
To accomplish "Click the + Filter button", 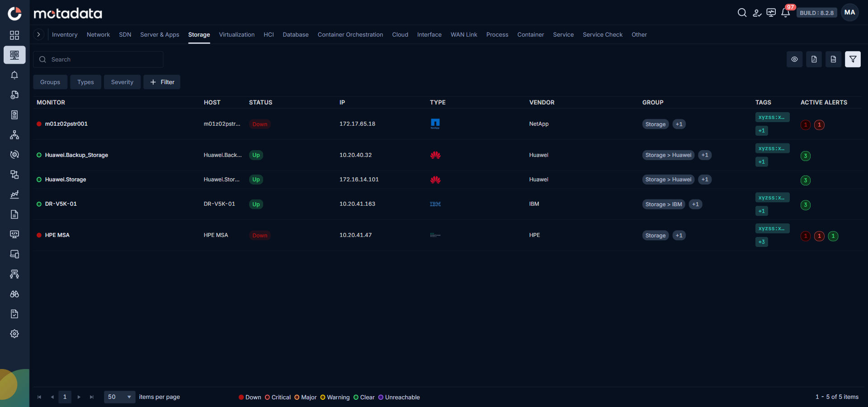I will point(162,82).
